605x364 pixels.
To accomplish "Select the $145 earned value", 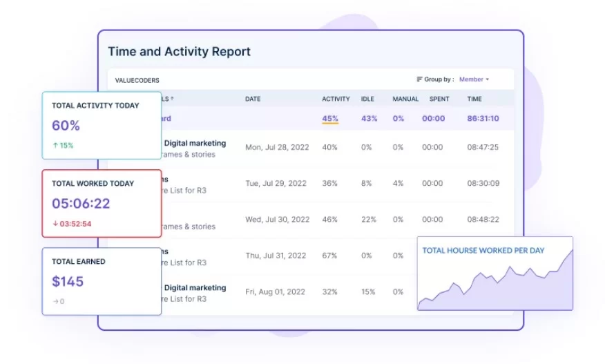I will tap(68, 281).
